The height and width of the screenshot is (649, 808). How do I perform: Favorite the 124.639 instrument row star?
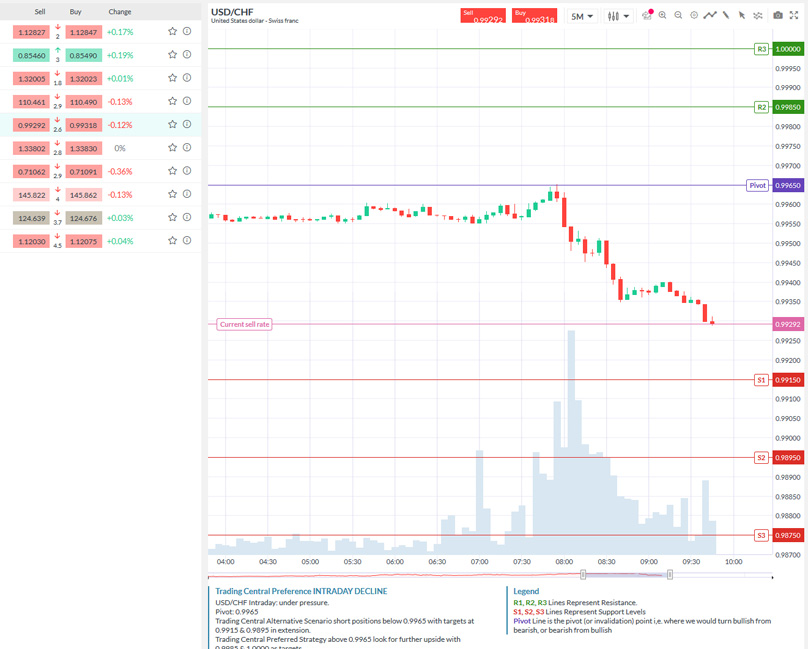[173, 217]
